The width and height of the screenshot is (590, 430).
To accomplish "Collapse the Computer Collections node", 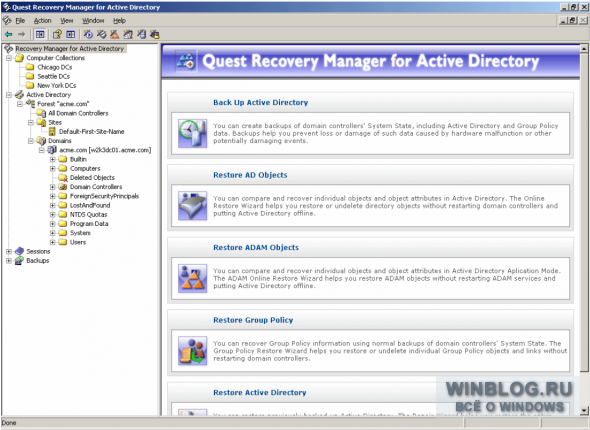I will (x=9, y=58).
